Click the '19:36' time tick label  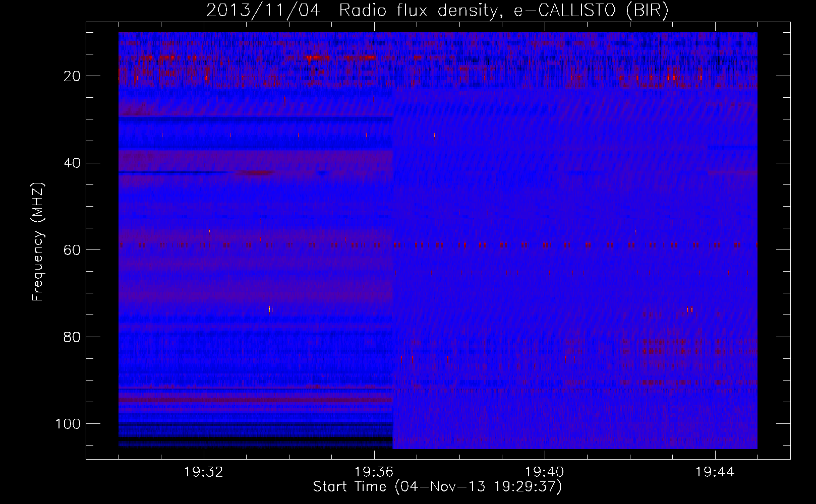click(x=374, y=472)
